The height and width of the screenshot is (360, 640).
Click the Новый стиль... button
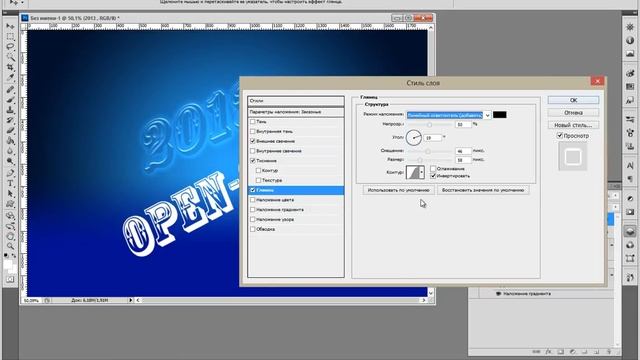pos(573,125)
